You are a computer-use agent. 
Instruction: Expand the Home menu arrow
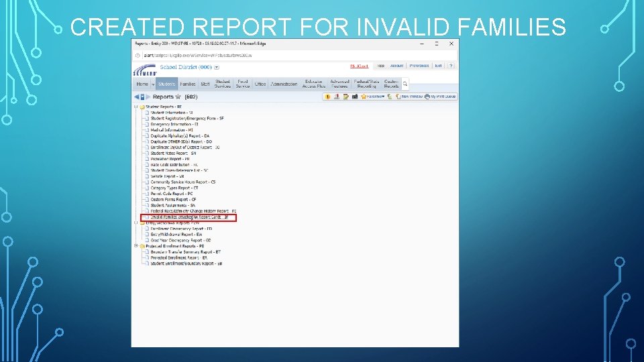pos(153,84)
